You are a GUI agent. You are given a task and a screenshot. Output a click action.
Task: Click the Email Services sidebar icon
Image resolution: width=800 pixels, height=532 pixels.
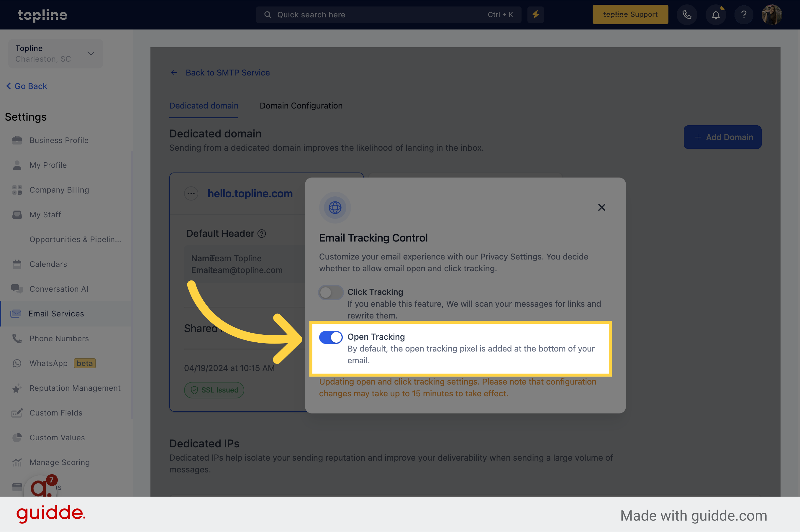click(16, 313)
